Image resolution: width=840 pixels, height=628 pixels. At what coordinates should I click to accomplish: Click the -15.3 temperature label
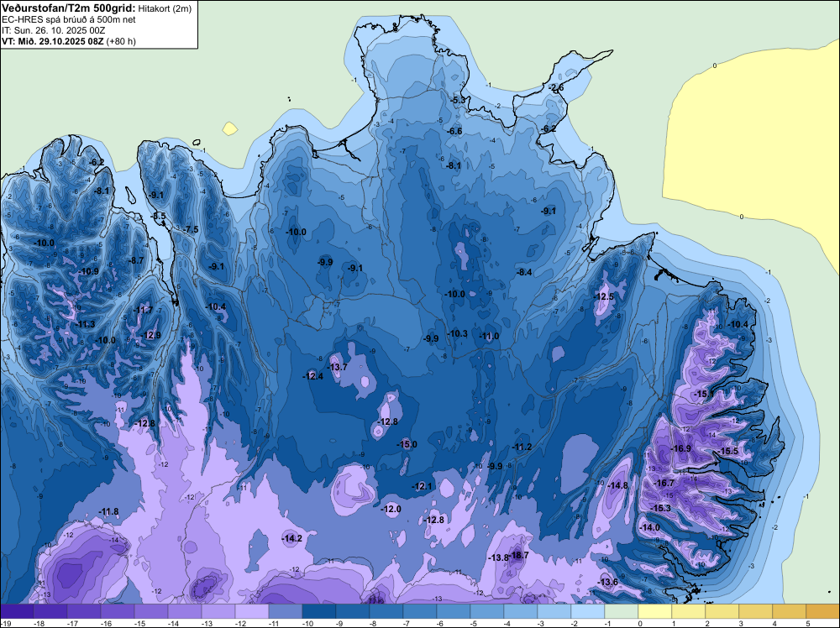click(660, 508)
